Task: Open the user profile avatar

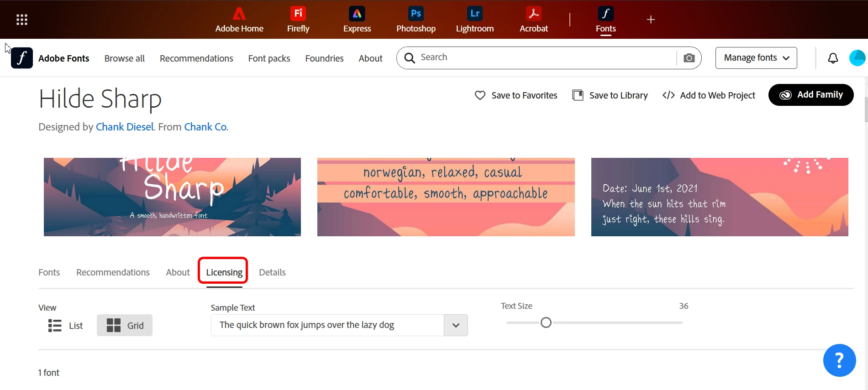Action: tap(857, 58)
